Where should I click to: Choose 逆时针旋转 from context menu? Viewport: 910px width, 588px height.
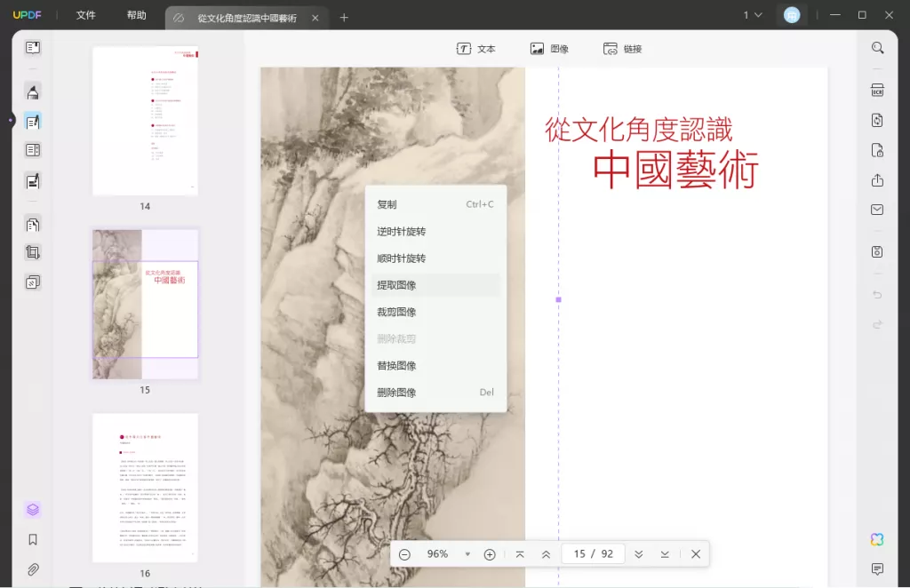pos(435,231)
